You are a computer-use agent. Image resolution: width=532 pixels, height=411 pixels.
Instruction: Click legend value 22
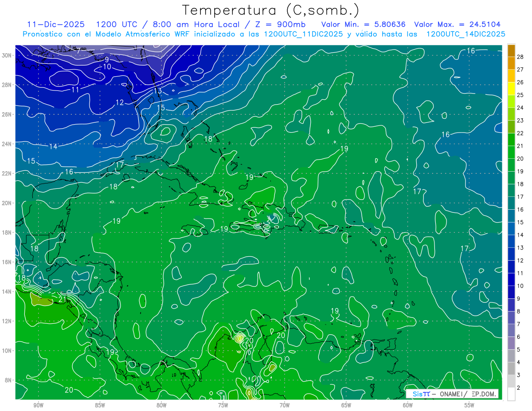pyautogui.click(x=520, y=133)
